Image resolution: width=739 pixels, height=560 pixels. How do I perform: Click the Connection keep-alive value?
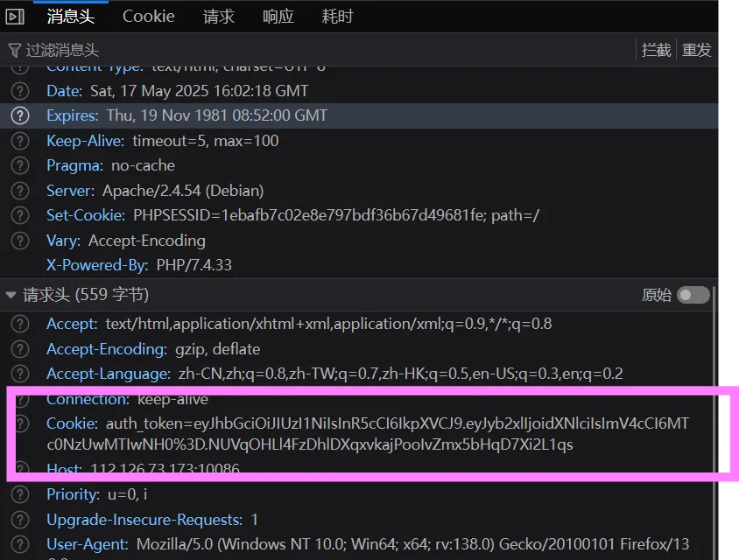(173, 399)
